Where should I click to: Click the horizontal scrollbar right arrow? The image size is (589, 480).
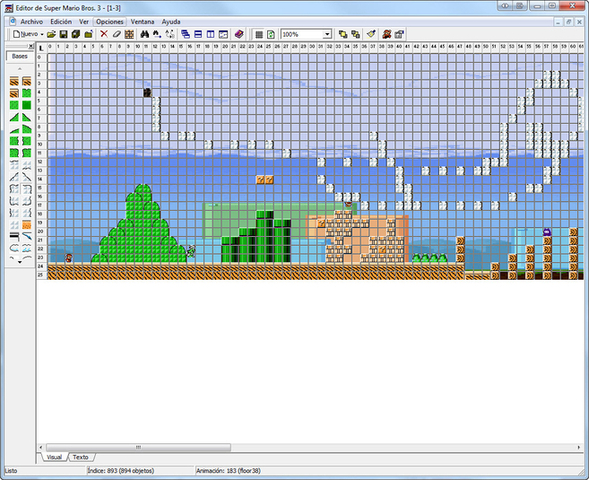[x=578, y=447]
